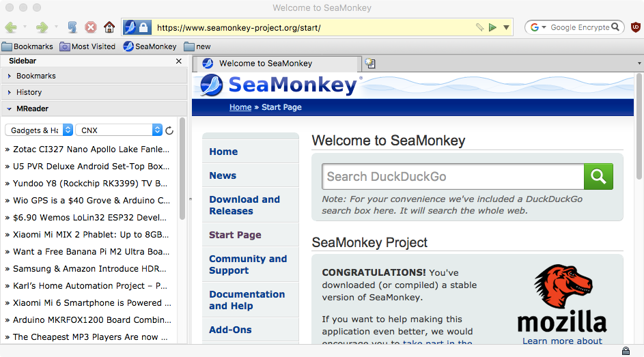Click into the Search DuckDuckGo field
Viewport: 644px width, 357px height.
click(453, 176)
